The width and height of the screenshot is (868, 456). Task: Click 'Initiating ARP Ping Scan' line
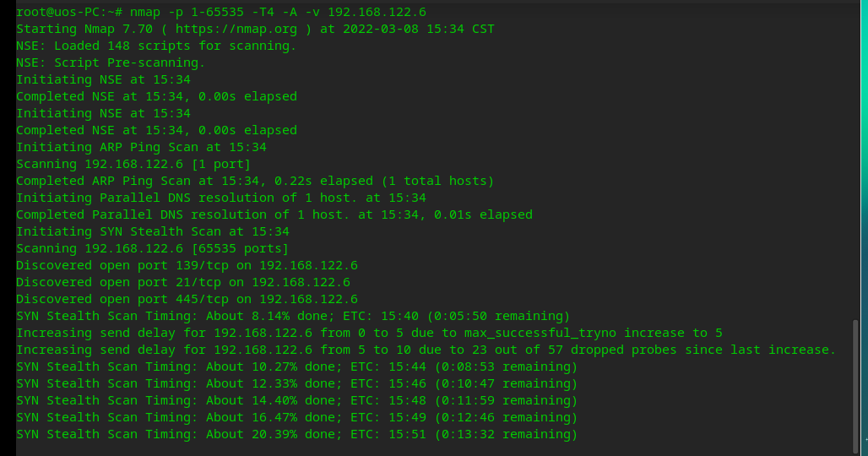(x=141, y=147)
